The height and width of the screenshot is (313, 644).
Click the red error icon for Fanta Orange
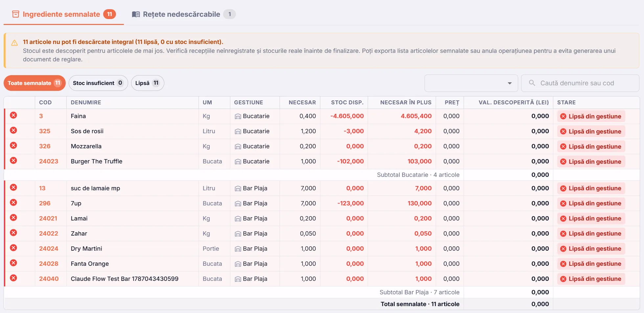[x=13, y=263]
